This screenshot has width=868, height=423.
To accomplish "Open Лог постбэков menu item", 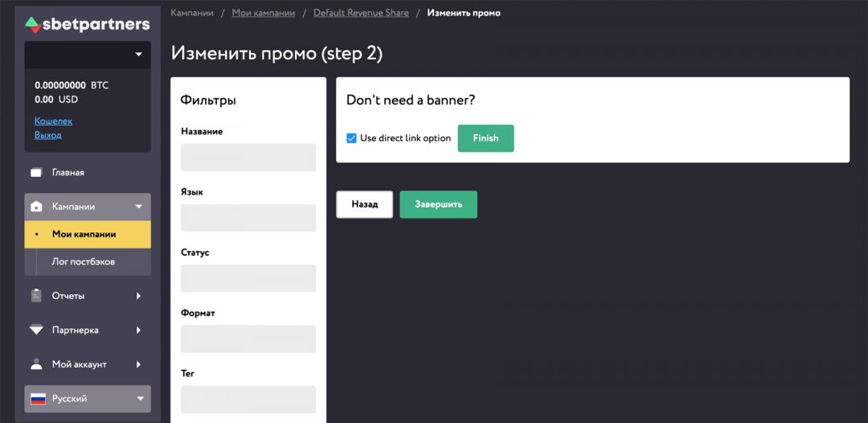I will pyautogui.click(x=83, y=261).
